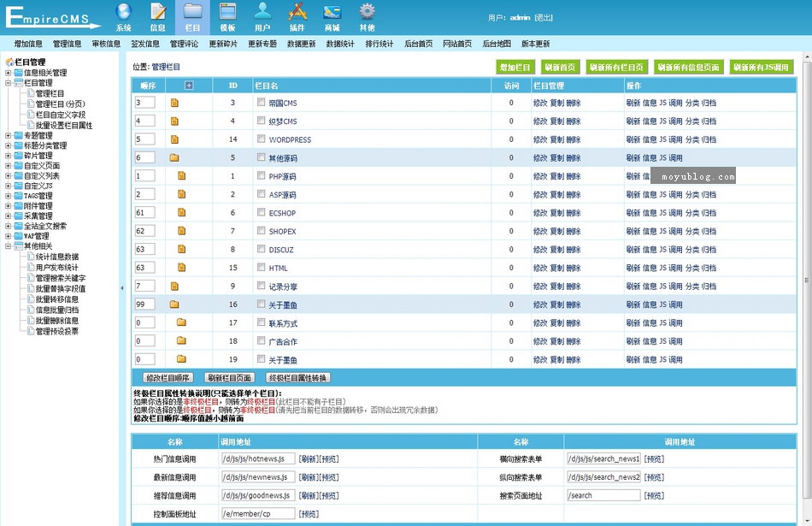Tick the checkbox for 帝国CMS
This screenshot has height=526, width=812.
261,102
